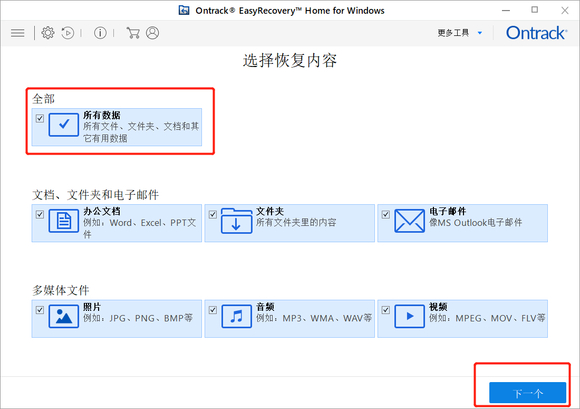The image size is (580, 409).
Task: Close the EasyRecovery window
Action: 564,10
